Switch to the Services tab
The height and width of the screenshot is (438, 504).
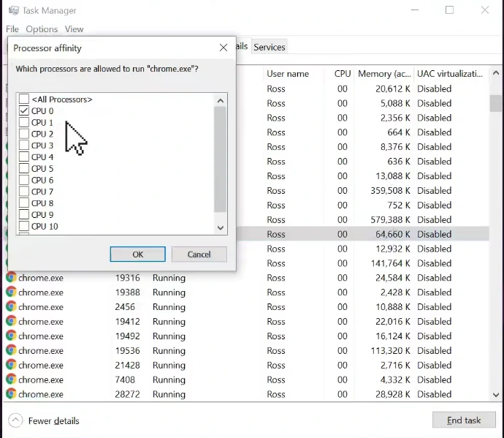click(269, 47)
